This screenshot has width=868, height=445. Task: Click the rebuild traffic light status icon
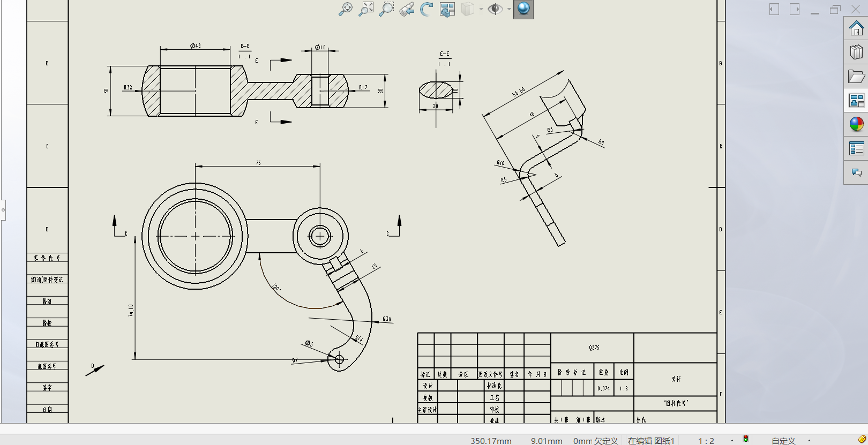click(745, 439)
